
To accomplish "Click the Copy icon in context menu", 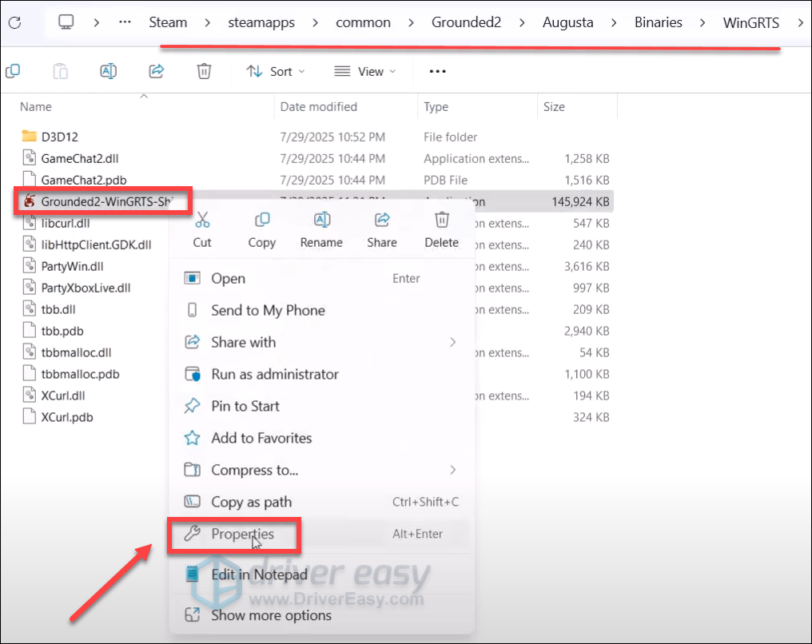I will point(261,220).
